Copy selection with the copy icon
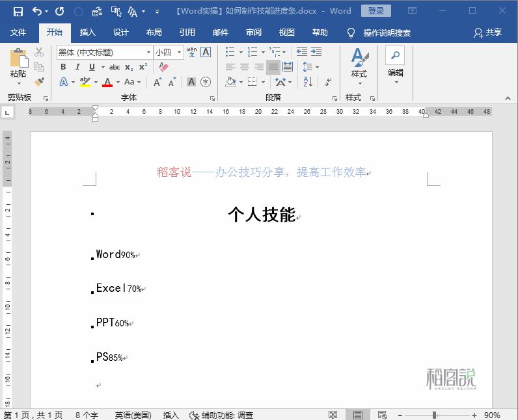 39,67
